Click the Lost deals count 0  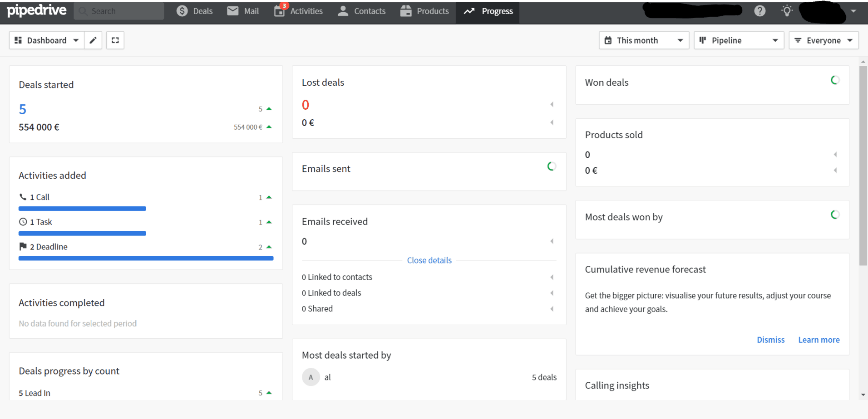coord(306,105)
